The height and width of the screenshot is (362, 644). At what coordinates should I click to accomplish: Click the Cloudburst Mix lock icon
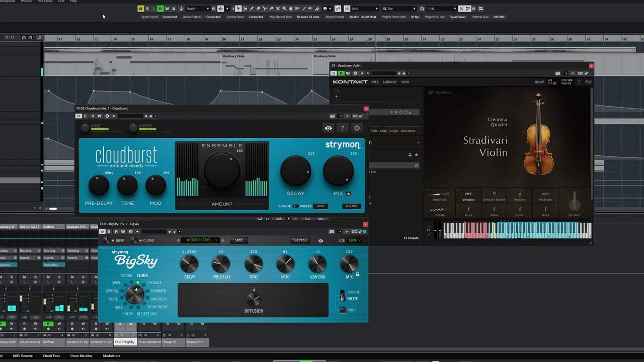pyautogui.click(x=348, y=193)
